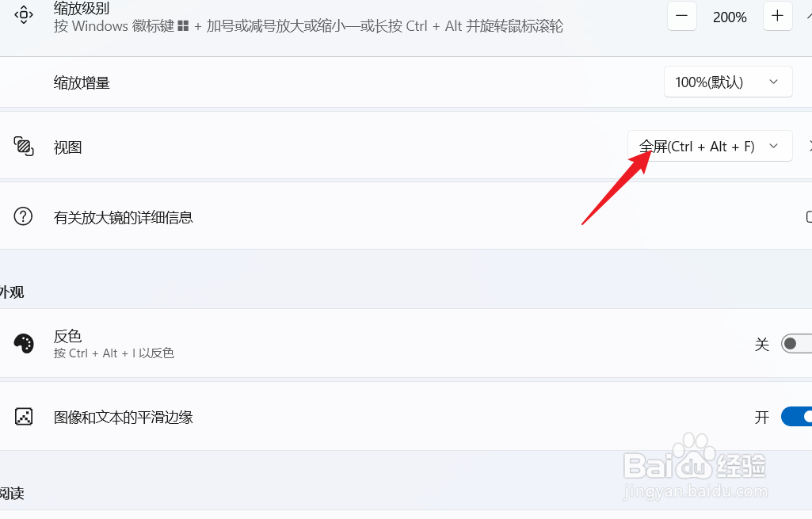Click the 缩放增量 row label
Image resolution: width=812 pixels, height=519 pixels.
[x=82, y=82]
